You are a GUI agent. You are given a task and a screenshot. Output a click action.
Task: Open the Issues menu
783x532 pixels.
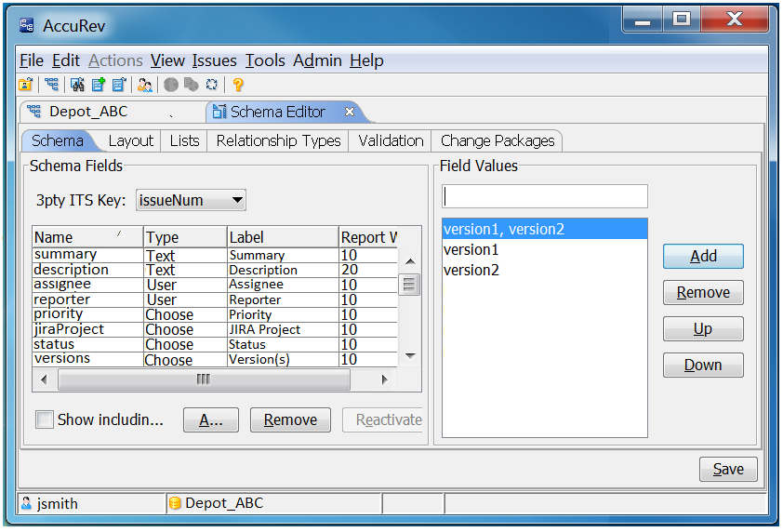(214, 60)
